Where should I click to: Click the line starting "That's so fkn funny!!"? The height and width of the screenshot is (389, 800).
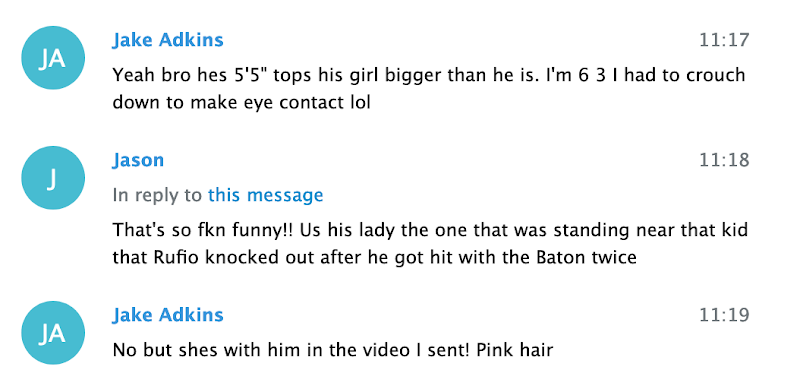(x=430, y=230)
